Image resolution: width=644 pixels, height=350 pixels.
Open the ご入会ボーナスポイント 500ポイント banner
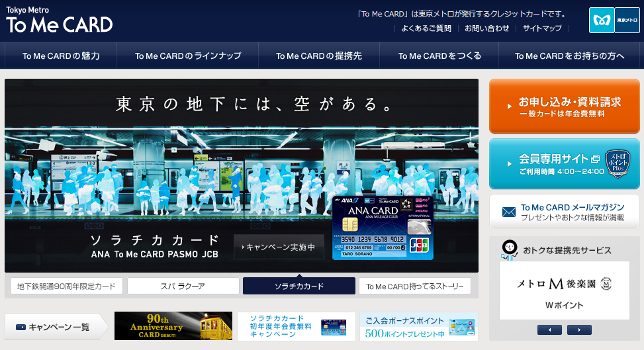419,326
